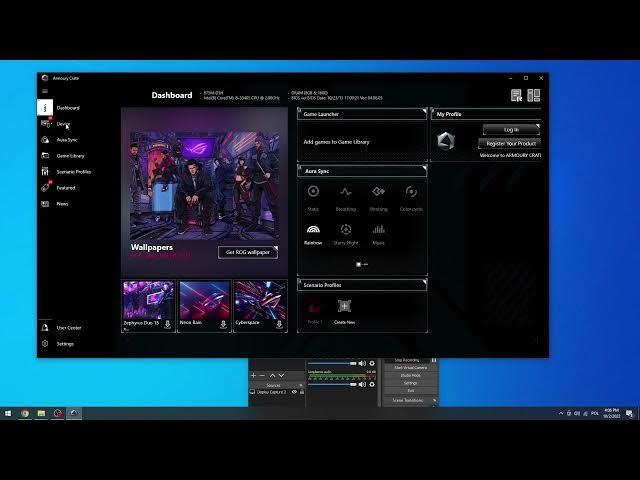Select the Static lighting effect icon

[313, 191]
